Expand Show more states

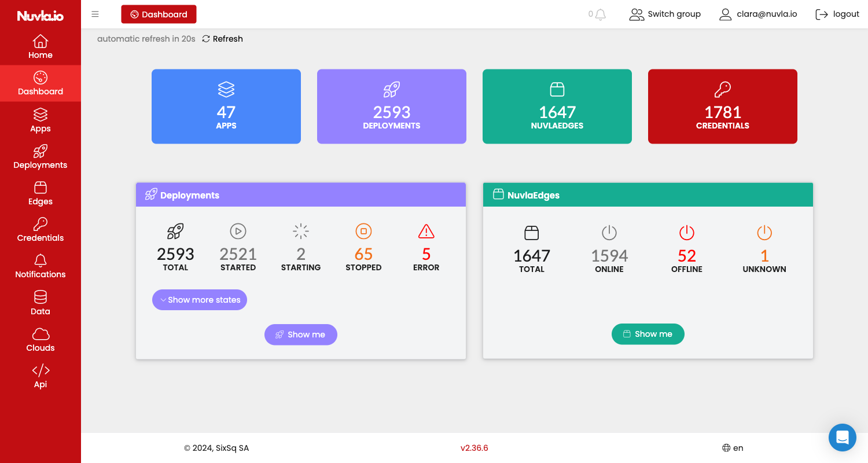coord(200,300)
